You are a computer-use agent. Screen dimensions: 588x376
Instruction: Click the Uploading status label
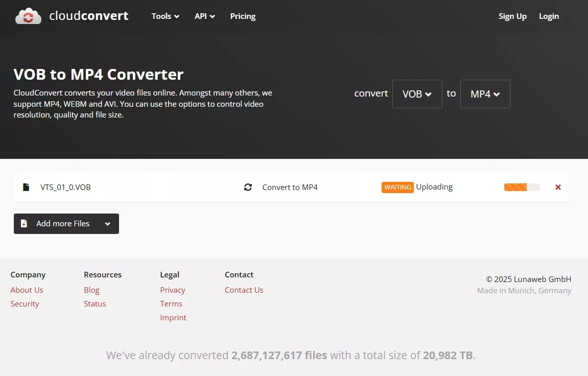click(x=434, y=186)
